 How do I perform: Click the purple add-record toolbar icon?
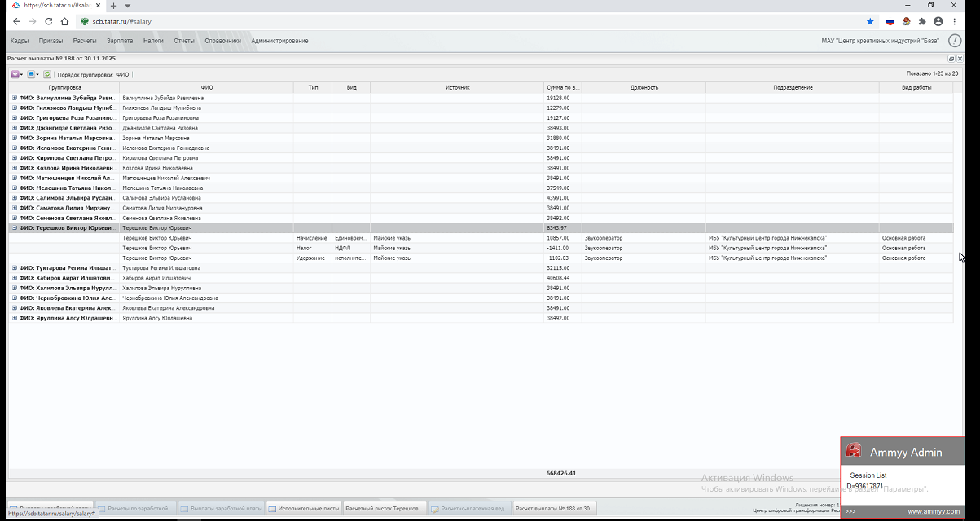click(15, 74)
